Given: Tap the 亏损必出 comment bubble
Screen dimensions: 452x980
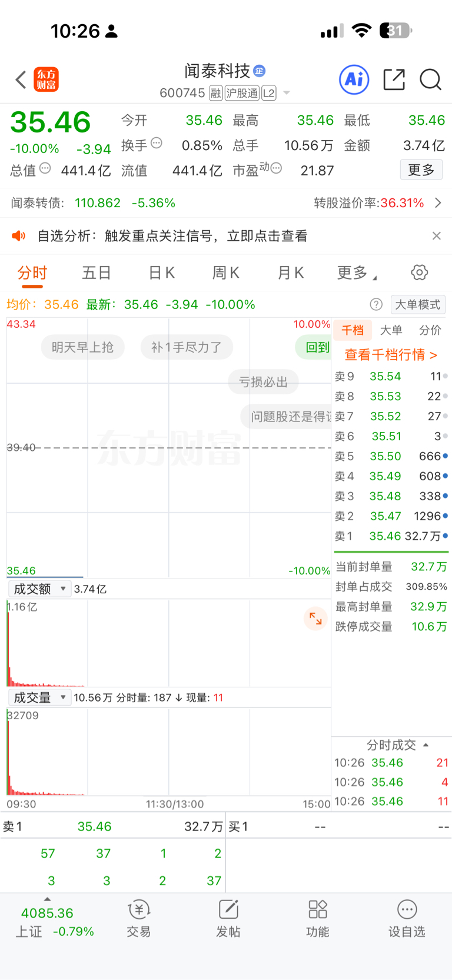Looking at the screenshot, I should 263,382.
